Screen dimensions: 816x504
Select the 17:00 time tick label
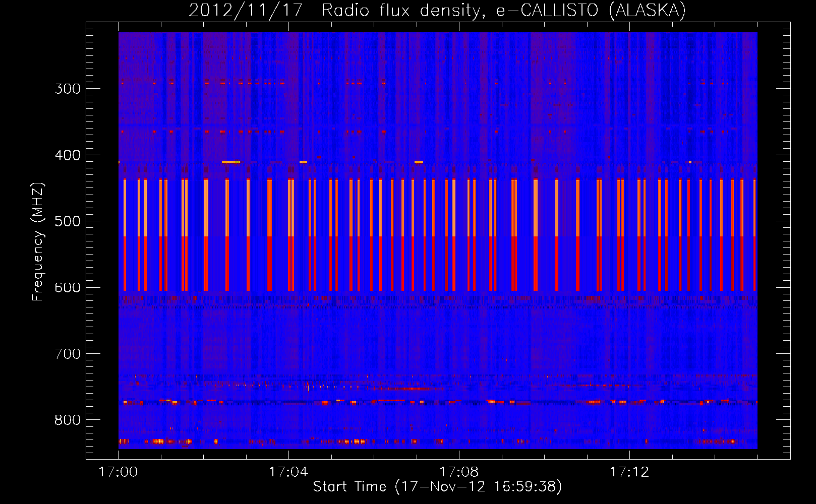pos(118,472)
